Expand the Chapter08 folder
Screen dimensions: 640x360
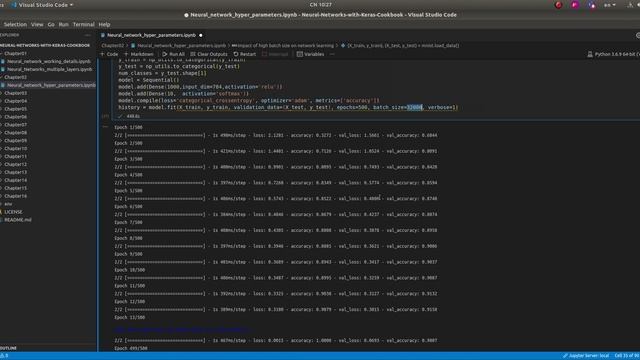[x=16, y=133]
